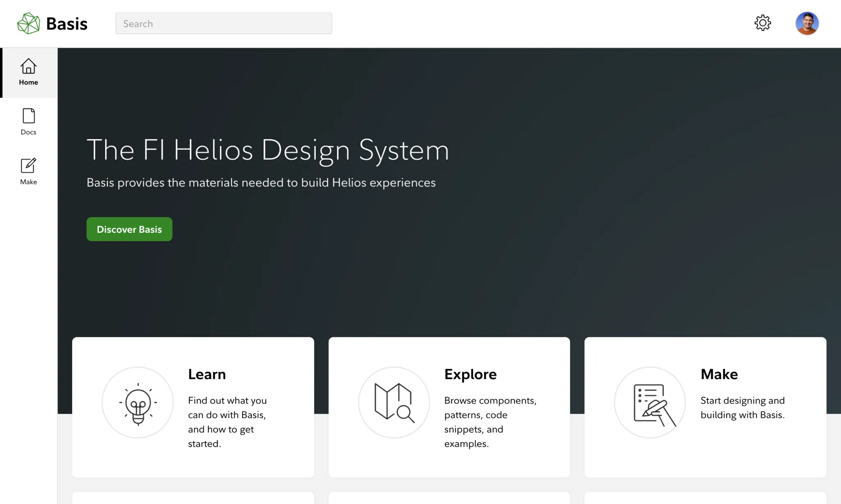Open the Explore card heading
The width and height of the screenshot is (841, 504).
pyautogui.click(x=470, y=374)
